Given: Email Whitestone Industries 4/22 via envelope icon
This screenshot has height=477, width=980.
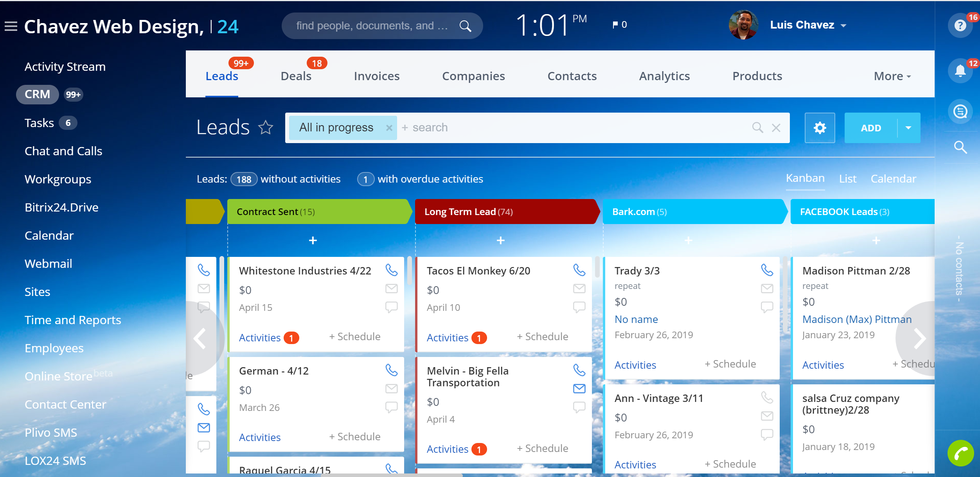Looking at the screenshot, I should pos(391,289).
